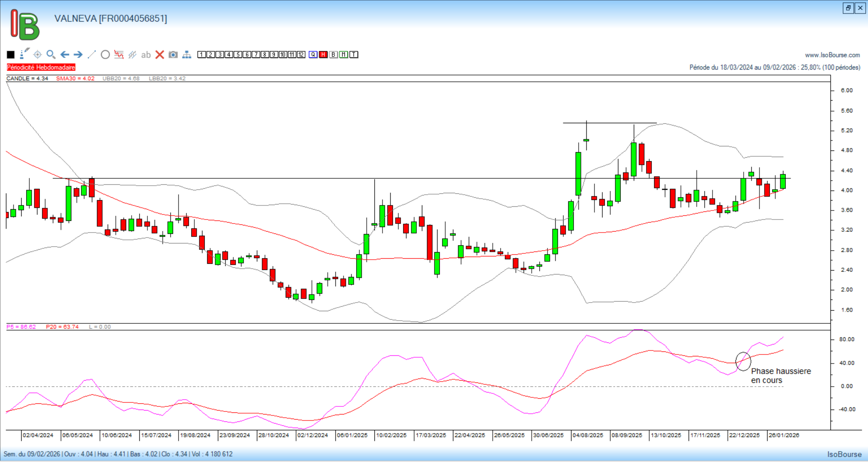Add text annotation with ab tool
This screenshot has height=462, width=868.
[x=146, y=55]
